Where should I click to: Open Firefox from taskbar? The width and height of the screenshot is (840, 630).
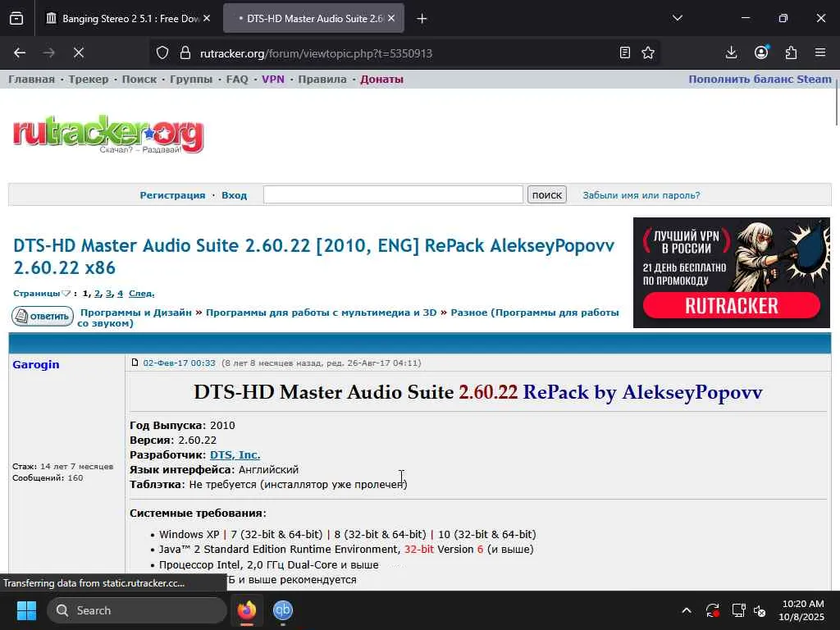click(246, 610)
